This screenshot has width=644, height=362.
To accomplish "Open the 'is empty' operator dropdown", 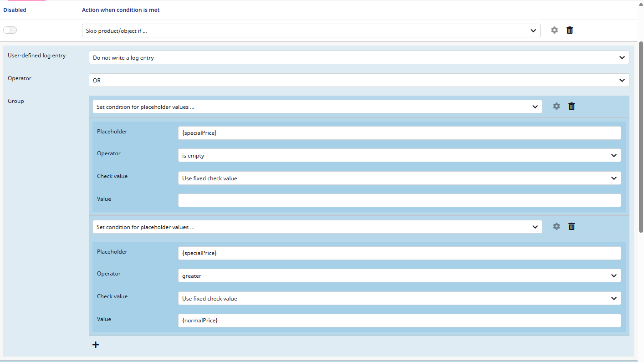I will pos(399,156).
